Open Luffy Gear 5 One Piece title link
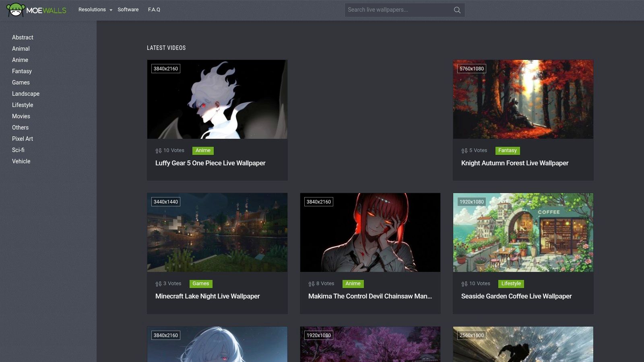The width and height of the screenshot is (644, 362). (x=211, y=163)
